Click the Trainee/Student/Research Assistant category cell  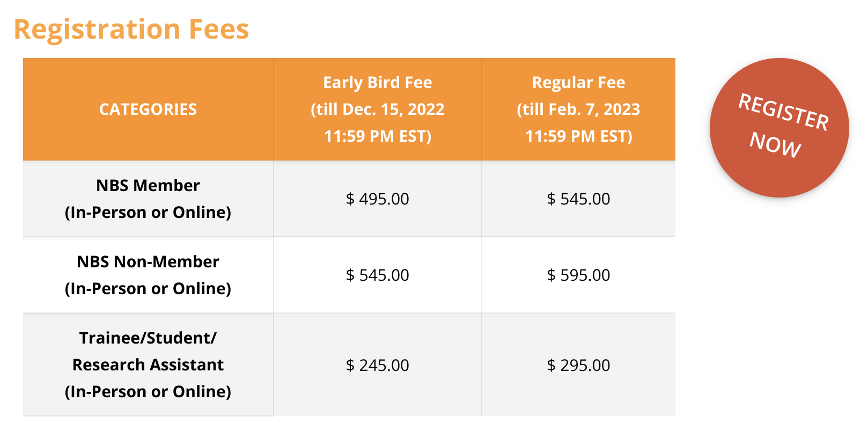coord(148,338)
